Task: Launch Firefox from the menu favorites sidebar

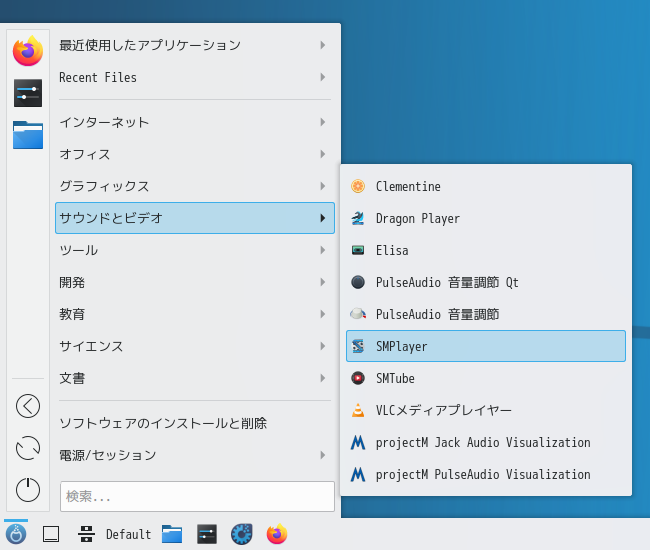Action: click(28, 51)
